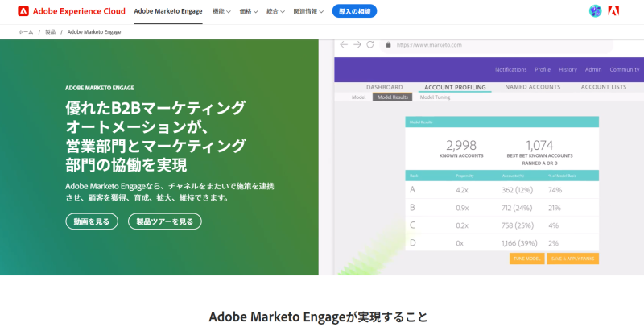Click the 動画を見る button
The image size is (644, 331).
pyautogui.click(x=92, y=221)
